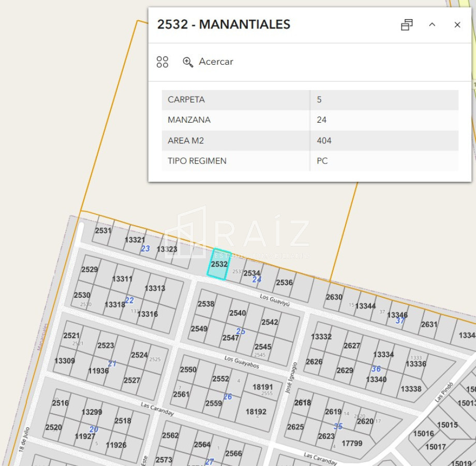The width and height of the screenshot is (476, 466).
Task: Select parcel 13346 on the map
Action: [x=397, y=315]
